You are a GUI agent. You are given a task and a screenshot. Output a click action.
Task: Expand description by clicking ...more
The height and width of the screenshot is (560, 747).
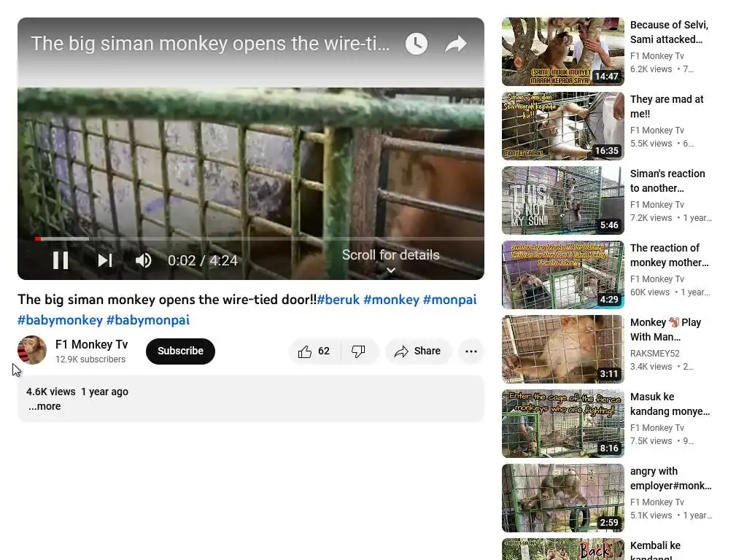coord(44,407)
